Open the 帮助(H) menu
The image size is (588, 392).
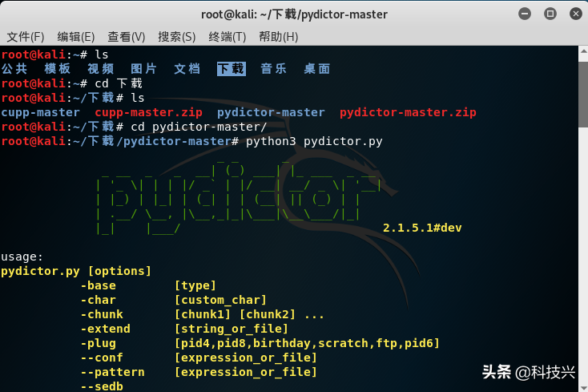(278, 37)
